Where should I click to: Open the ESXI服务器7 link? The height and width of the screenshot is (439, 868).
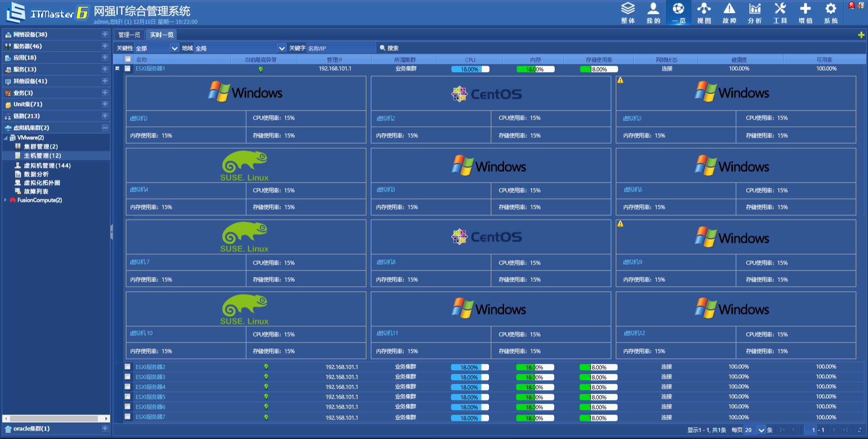coord(150,417)
